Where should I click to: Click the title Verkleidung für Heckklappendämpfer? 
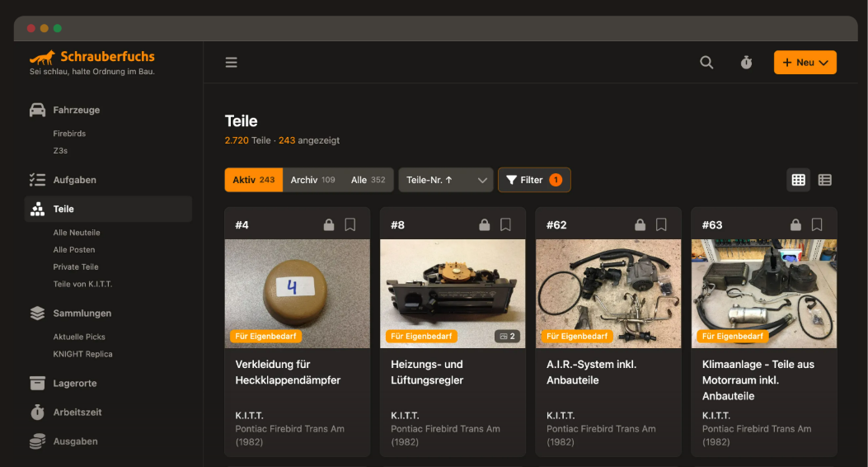288,372
